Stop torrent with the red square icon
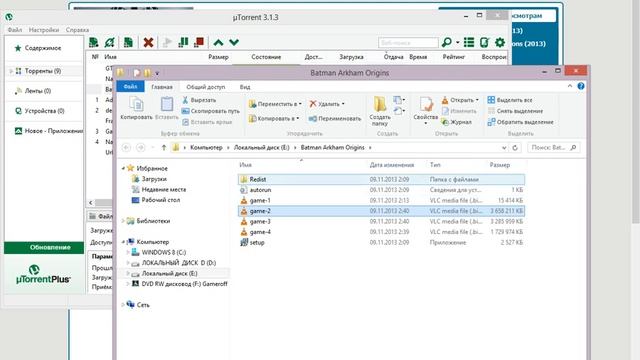Screen dimensions: 640x360 (199, 42)
